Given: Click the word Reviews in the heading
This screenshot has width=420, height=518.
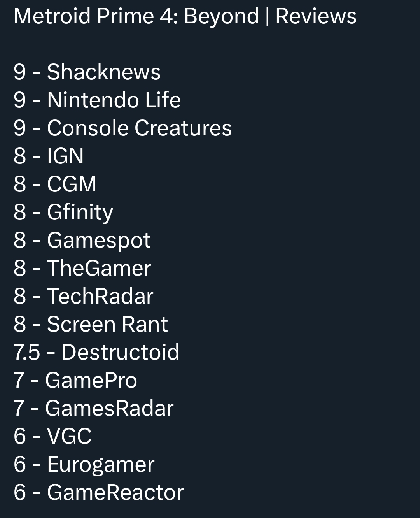Looking at the screenshot, I should 316,16.
